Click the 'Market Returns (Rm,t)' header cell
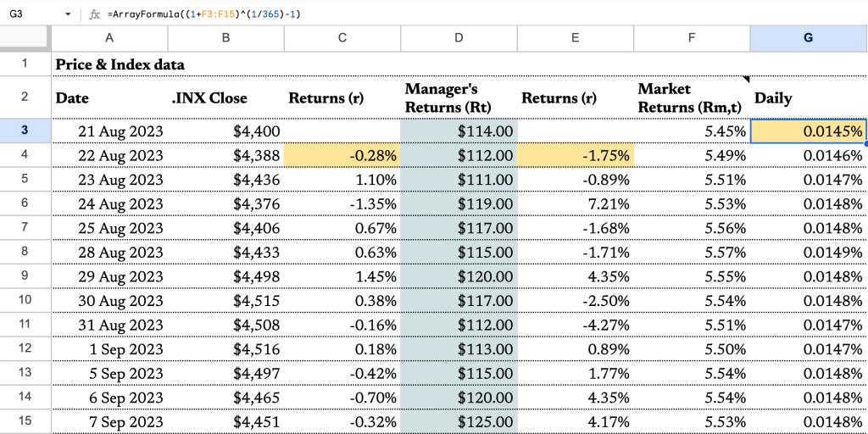Screen dimensions: 868x434 pyautogui.click(x=691, y=97)
